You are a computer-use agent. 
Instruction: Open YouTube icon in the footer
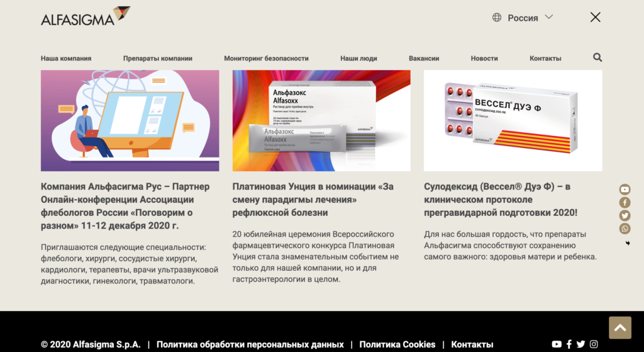pos(557,344)
